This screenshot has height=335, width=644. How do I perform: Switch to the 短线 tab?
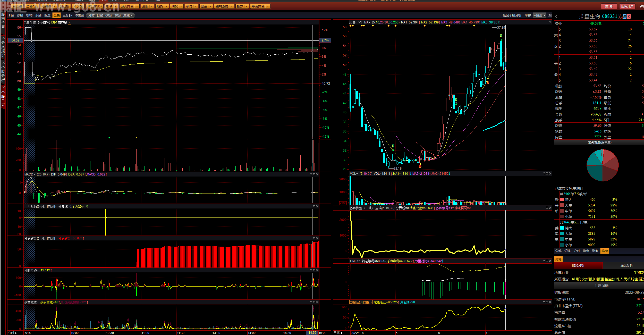567,251
